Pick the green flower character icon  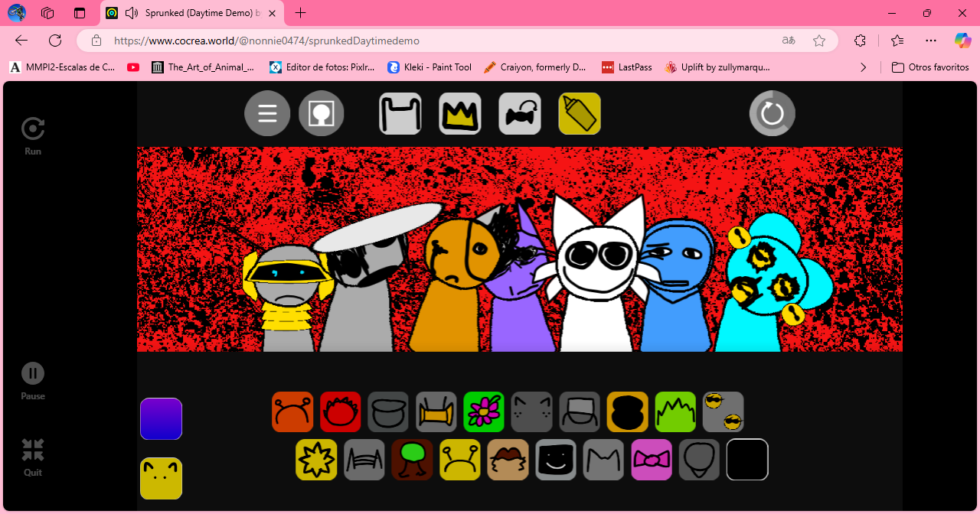[x=484, y=412]
